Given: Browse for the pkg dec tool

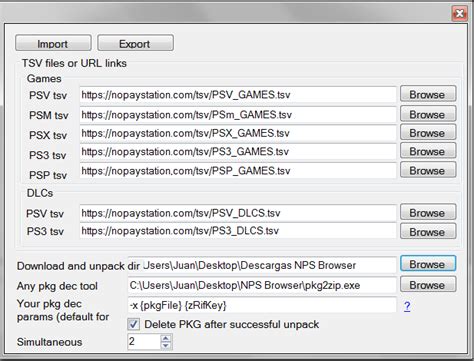Looking at the screenshot, I should [428, 285].
